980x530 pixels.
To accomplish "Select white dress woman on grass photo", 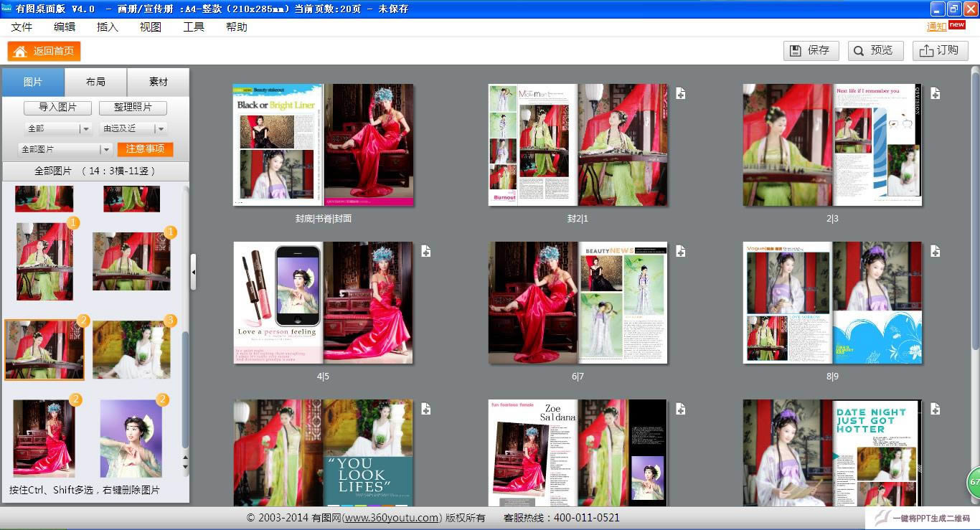I will click(x=131, y=349).
